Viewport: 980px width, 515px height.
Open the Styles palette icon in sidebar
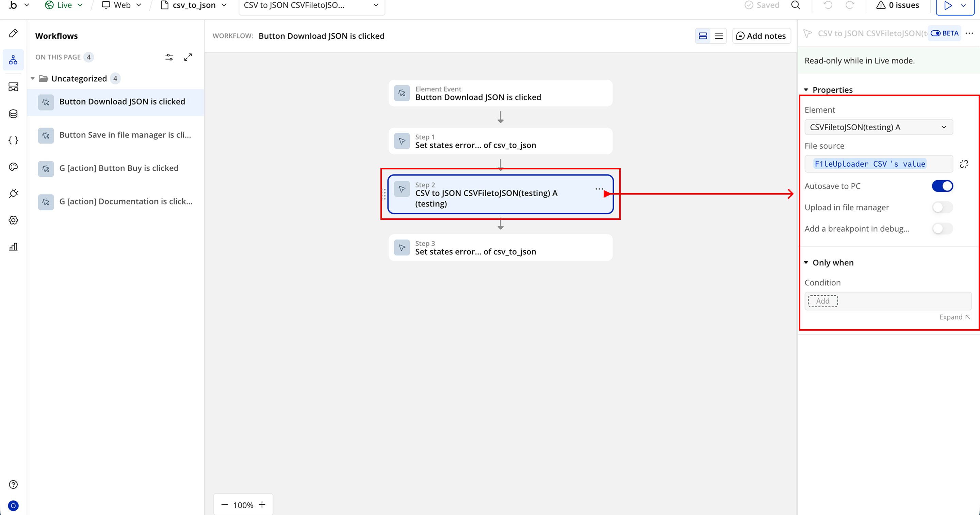13,167
